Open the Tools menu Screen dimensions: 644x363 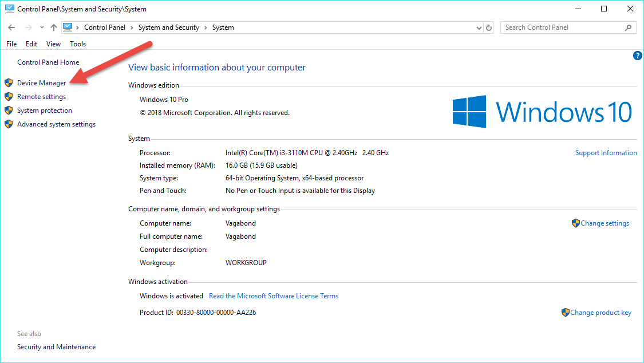[x=78, y=44]
